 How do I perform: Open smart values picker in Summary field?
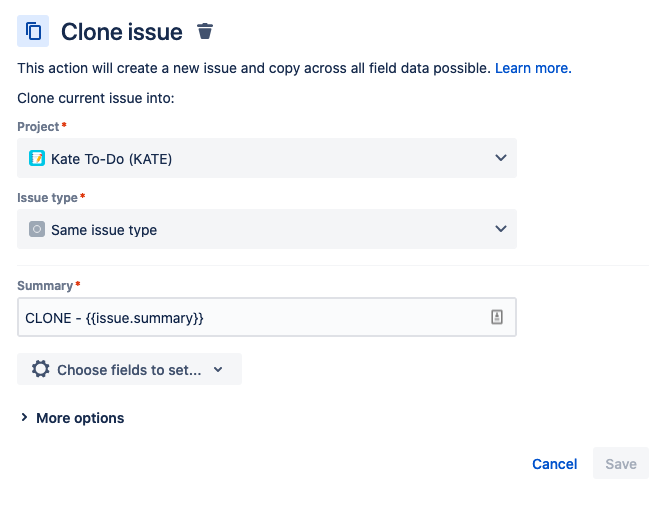(x=497, y=317)
